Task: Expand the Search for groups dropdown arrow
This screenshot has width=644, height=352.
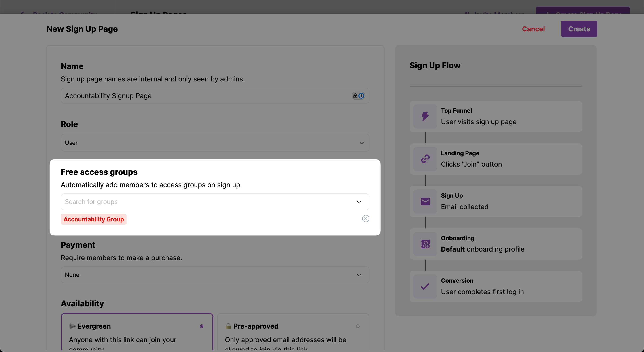Action: pyautogui.click(x=359, y=202)
